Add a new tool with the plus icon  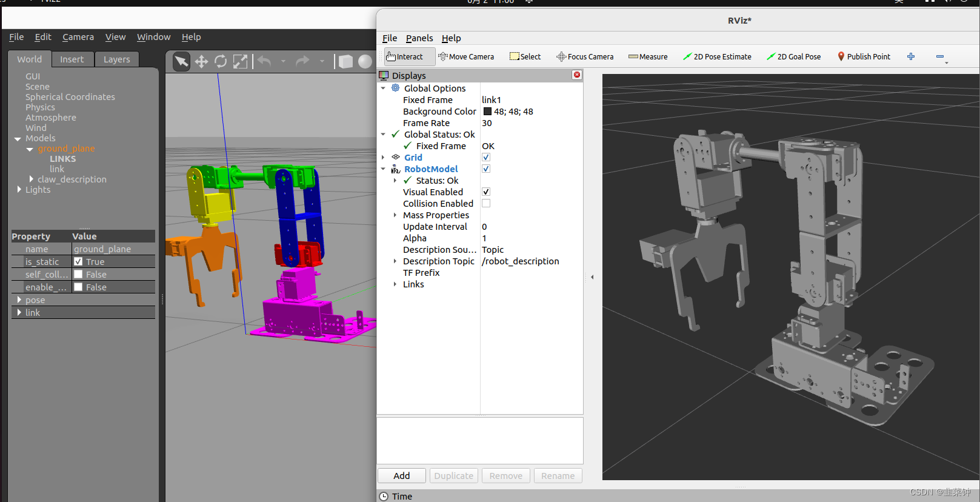coord(911,56)
